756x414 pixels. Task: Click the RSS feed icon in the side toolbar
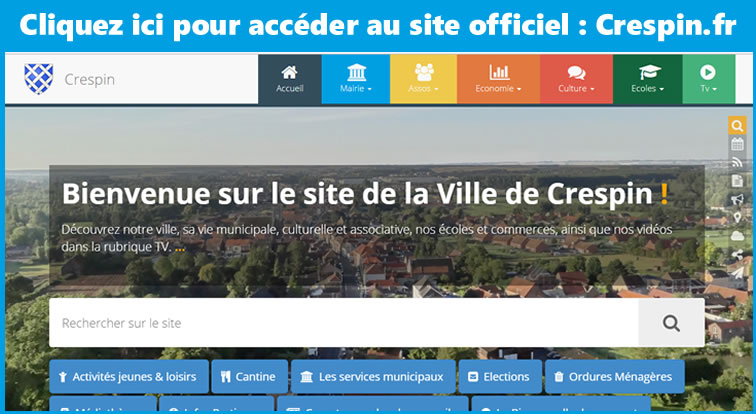point(737,162)
